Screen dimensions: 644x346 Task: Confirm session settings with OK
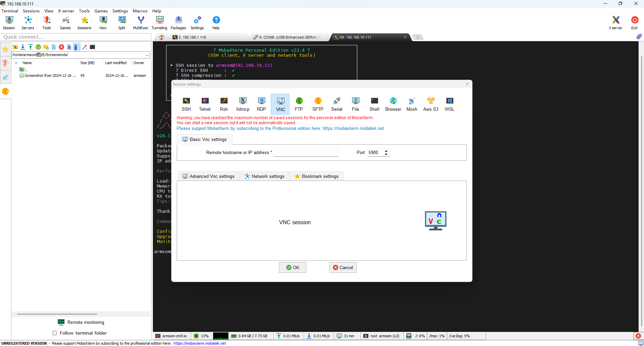(292, 267)
